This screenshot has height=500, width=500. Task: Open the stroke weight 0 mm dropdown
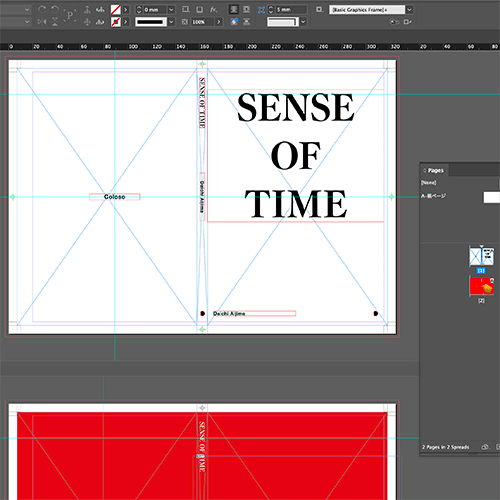[171, 10]
